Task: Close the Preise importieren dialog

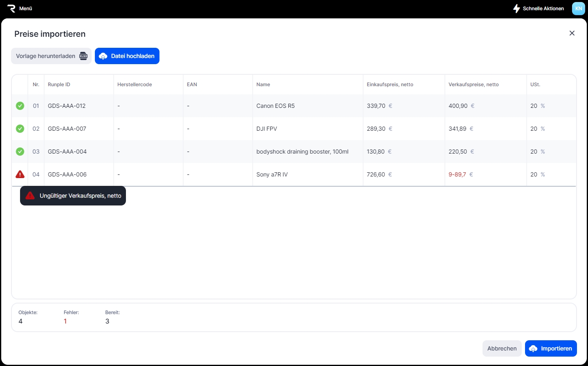Action: click(x=572, y=33)
